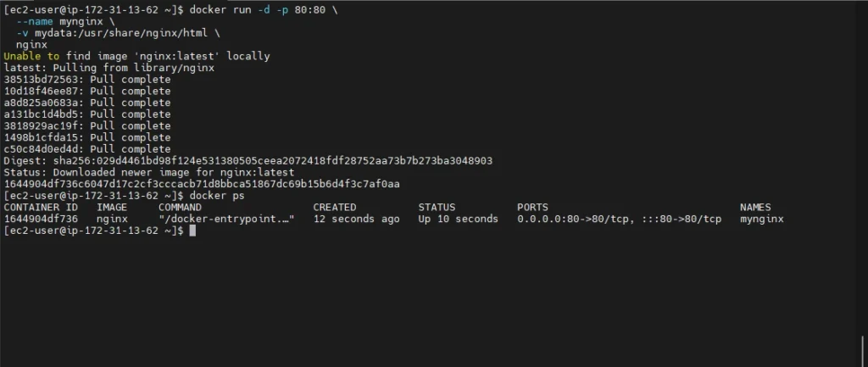Click the NAMES column header
Screen dimensions: 868x367
pos(755,207)
